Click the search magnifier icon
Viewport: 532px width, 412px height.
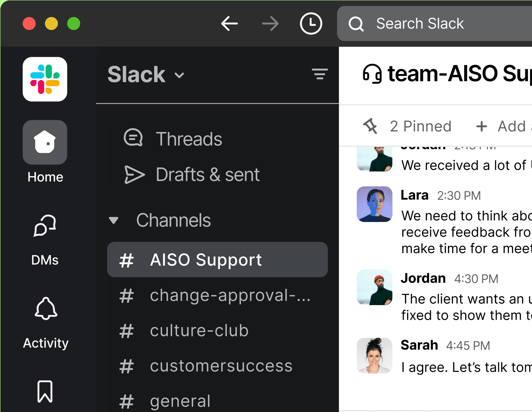click(356, 24)
